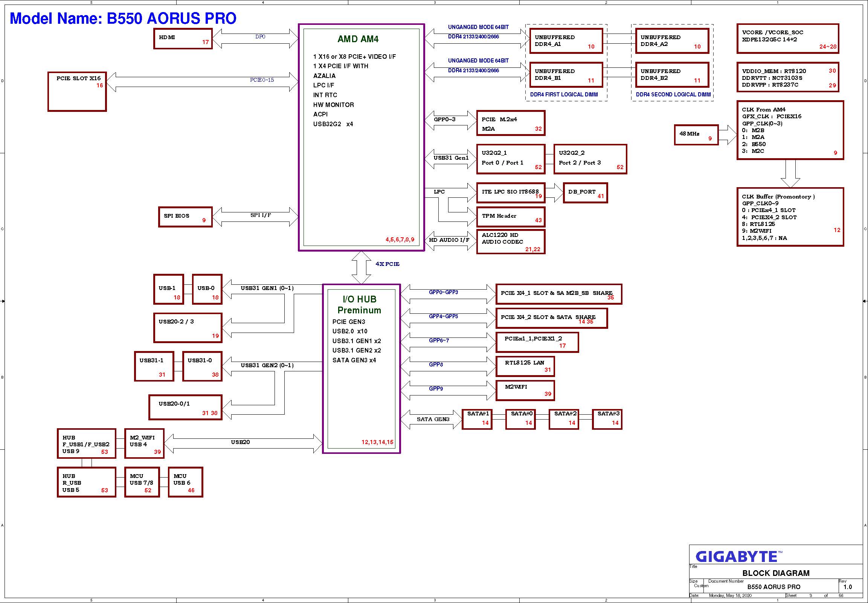Screen dimensions: 868x603
Task: Click the "DDR4 SECOND LOGICAL DIMM" label
Action: pos(673,95)
